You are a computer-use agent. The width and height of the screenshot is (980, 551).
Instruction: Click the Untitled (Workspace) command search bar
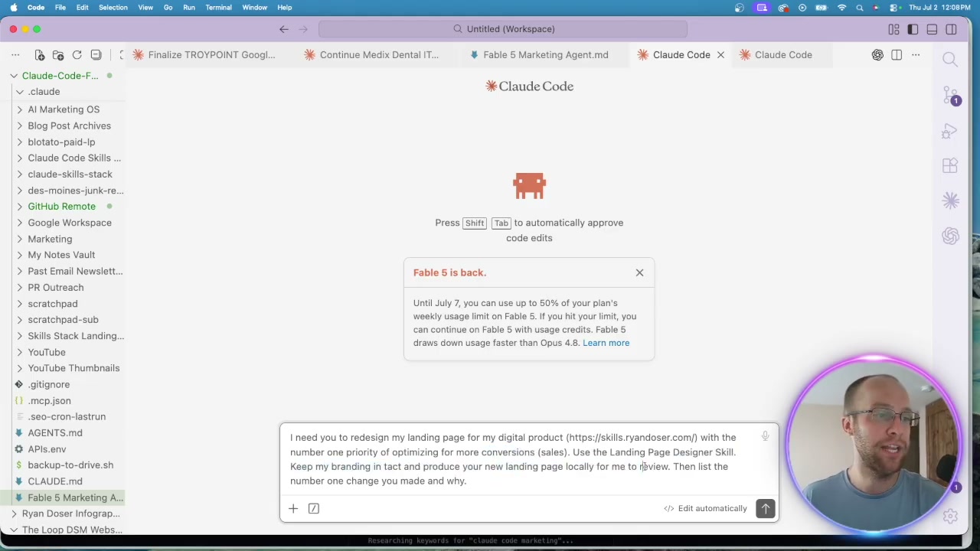(x=503, y=29)
